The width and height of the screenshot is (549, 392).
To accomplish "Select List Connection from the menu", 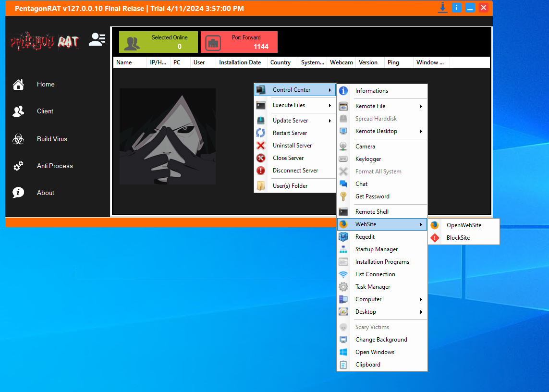I will [x=375, y=274].
